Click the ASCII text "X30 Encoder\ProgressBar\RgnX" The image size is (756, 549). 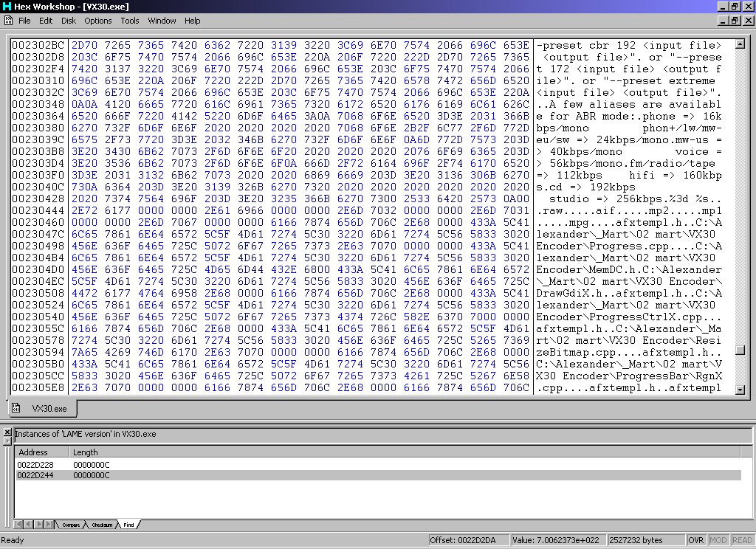pyautogui.click(x=629, y=376)
